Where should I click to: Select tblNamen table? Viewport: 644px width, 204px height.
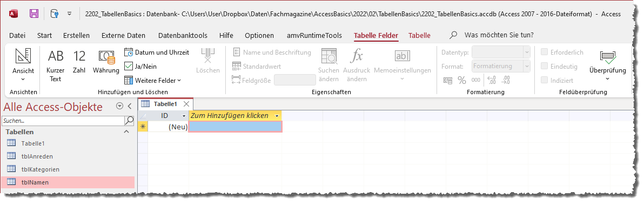pyautogui.click(x=68, y=182)
